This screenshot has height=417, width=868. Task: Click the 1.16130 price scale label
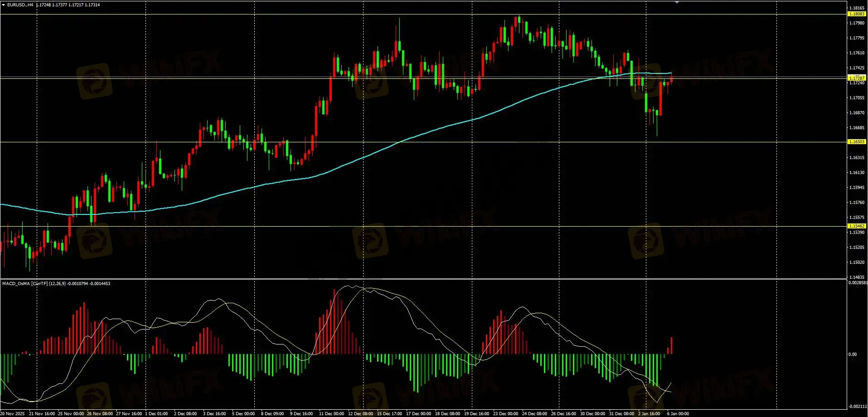point(857,173)
